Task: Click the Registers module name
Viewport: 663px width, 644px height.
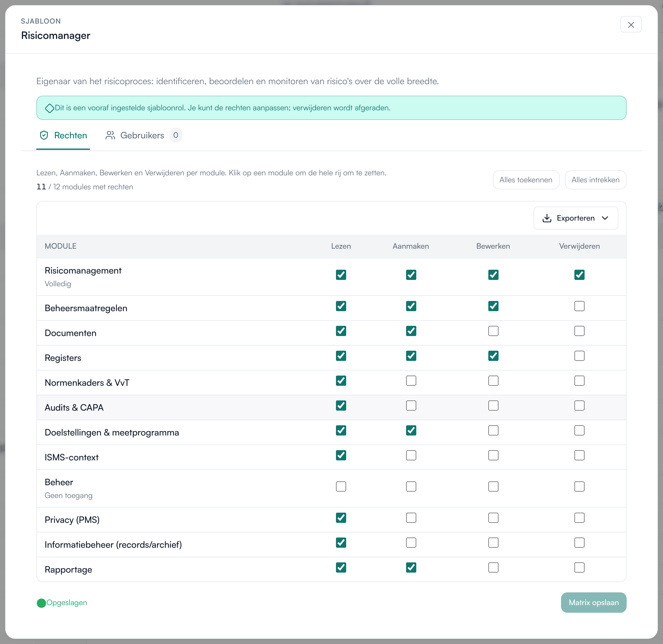Action: click(x=63, y=358)
